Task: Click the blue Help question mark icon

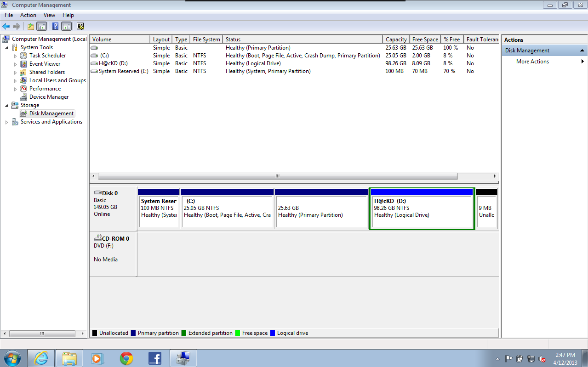Action: click(55, 27)
